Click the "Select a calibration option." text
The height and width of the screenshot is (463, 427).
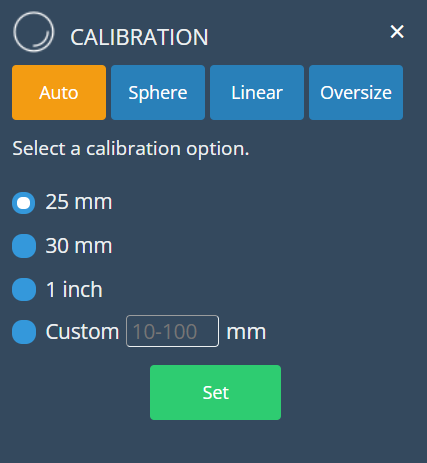[x=131, y=149]
